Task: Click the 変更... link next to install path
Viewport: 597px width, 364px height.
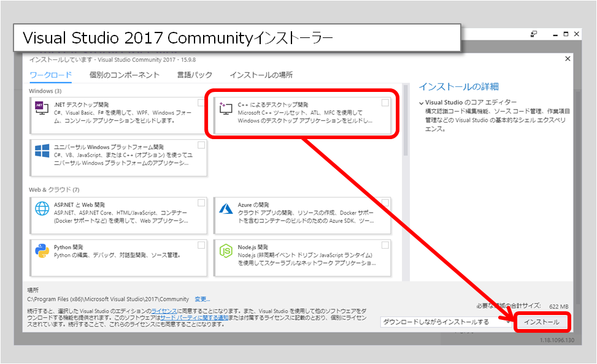Action: [x=202, y=299]
